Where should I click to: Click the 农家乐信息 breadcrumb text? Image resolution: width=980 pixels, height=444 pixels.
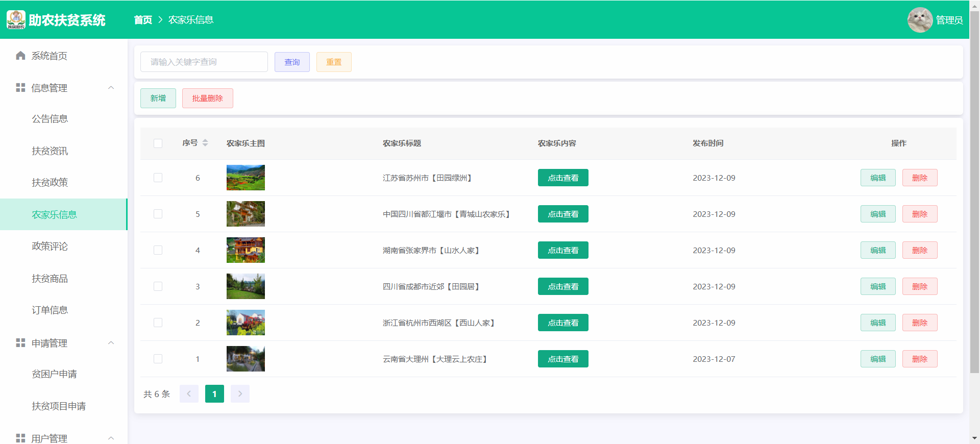coord(191,20)
